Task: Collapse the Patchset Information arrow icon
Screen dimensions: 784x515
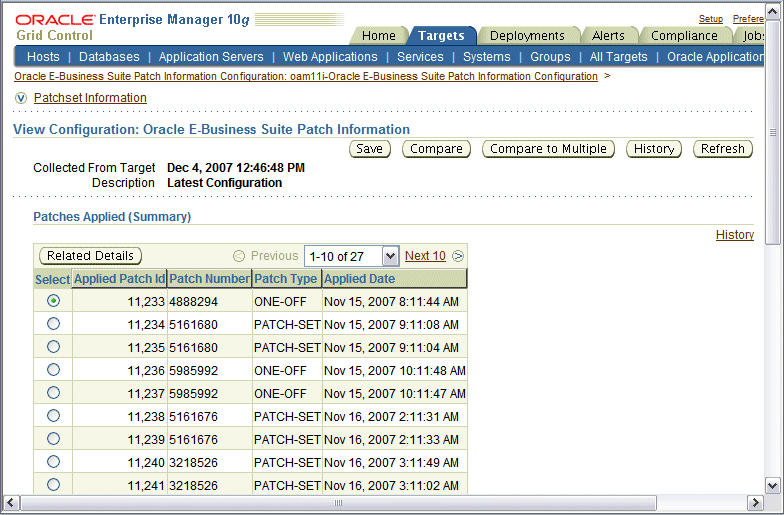Action: 20,98
